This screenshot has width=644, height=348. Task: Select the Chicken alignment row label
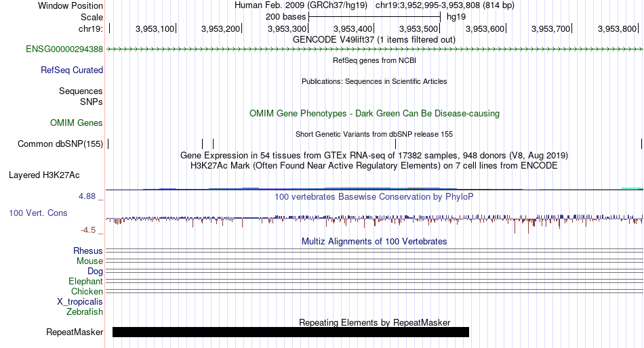(87, 291)
